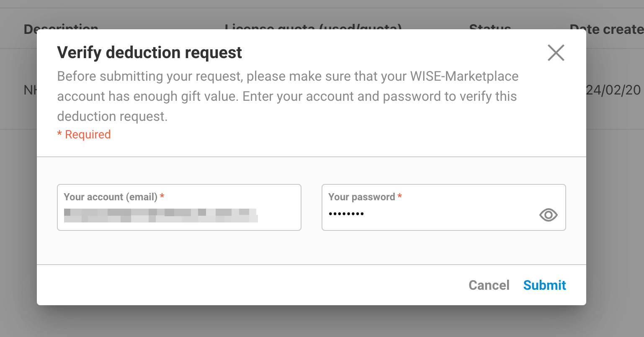Click the red '* Required' note
The height and width of the screenshot is (337, 644).
pyautogui.click(x=84, y=135)
